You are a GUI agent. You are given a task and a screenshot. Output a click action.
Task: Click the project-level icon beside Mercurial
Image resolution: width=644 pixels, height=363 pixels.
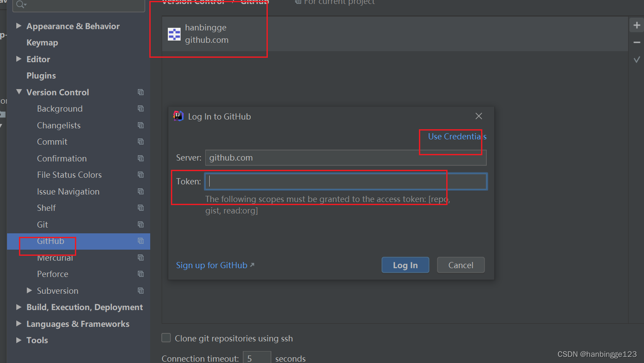(x=141, y=258)
